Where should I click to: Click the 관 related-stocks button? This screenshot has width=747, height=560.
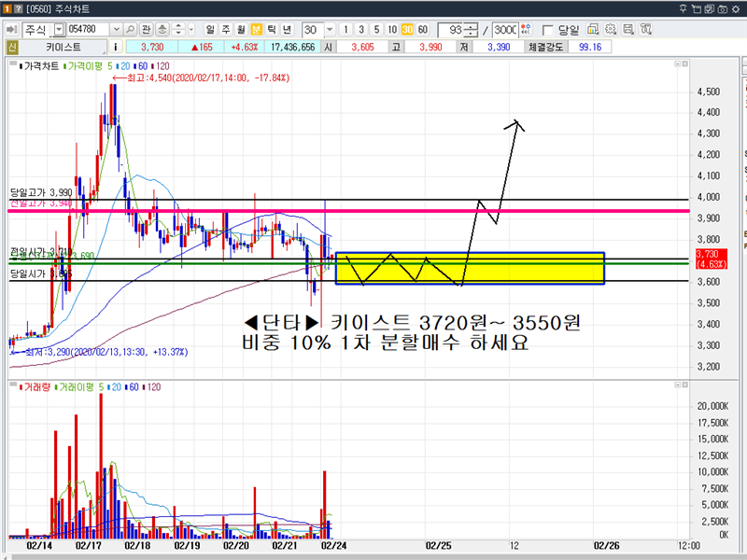click(x=147, y=30)
